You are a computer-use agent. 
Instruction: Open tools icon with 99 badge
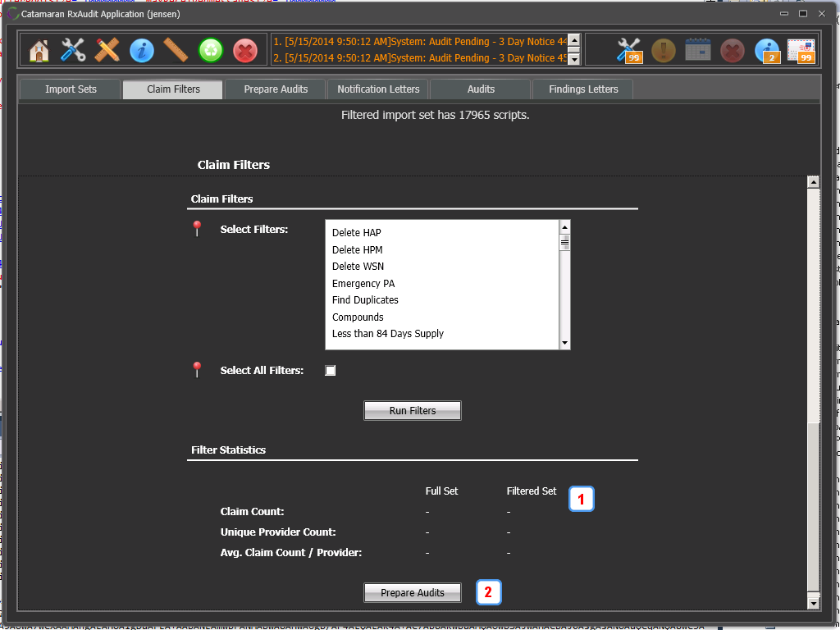click(629, 50)
